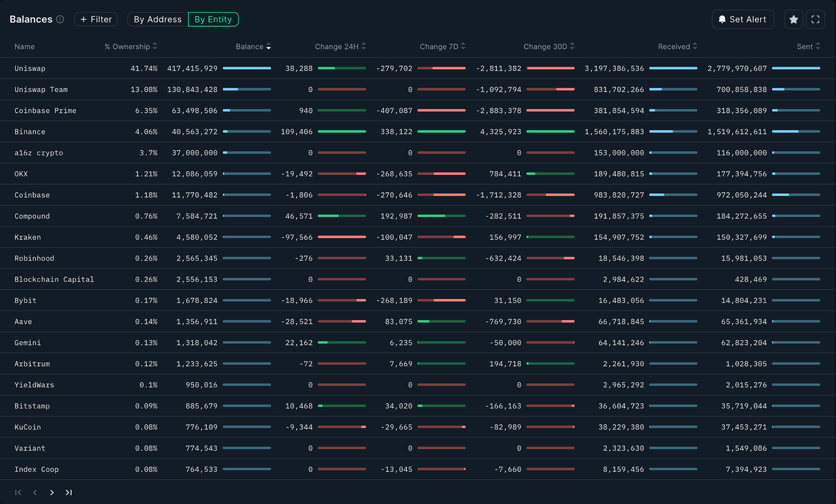Click Kraken 30D change 156,997
Image resolution: width=836 pixels, height=504 pixels.
coord(506,237)
